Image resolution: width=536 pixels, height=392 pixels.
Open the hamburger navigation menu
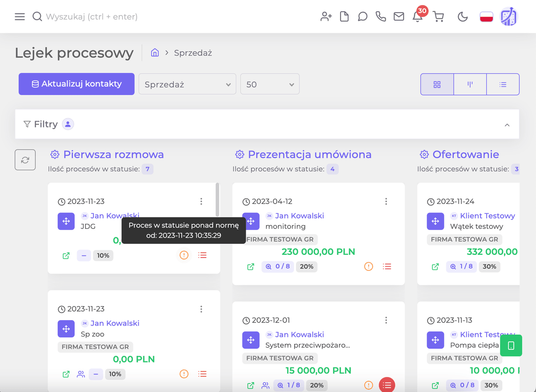[20, 16]
